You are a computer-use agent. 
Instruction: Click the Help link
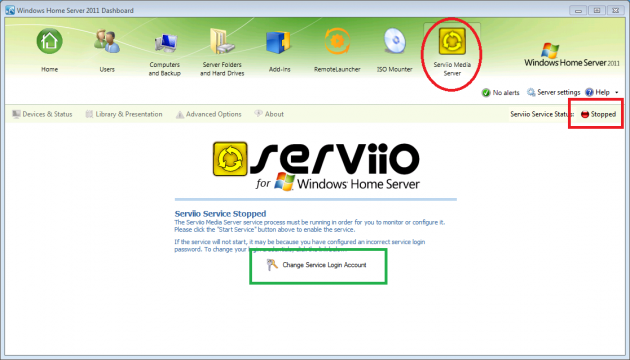pos(597,92)
